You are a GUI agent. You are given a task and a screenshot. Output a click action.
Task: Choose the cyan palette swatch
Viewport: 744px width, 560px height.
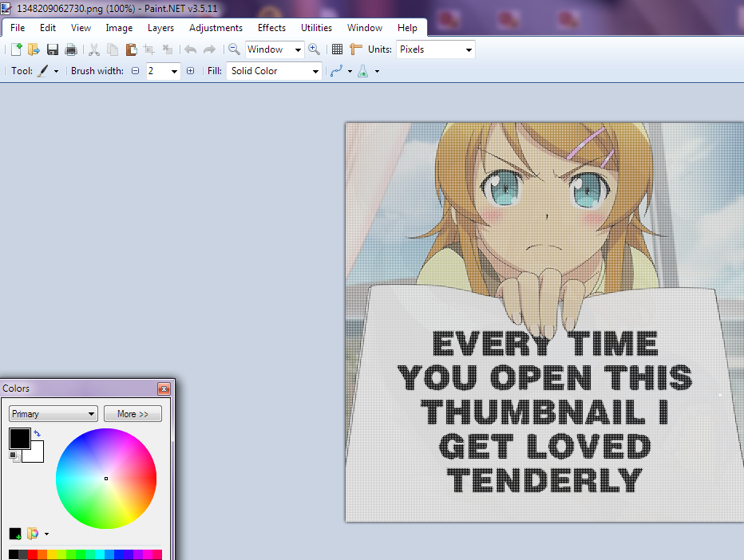pyautogui.click(x=100, y=554)
